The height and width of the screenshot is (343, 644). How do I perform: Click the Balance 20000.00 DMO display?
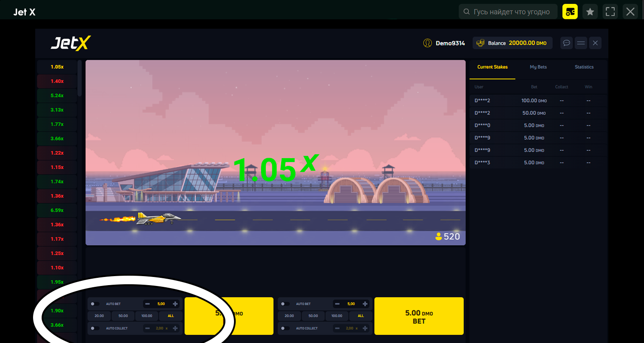(x=513, y=43)
